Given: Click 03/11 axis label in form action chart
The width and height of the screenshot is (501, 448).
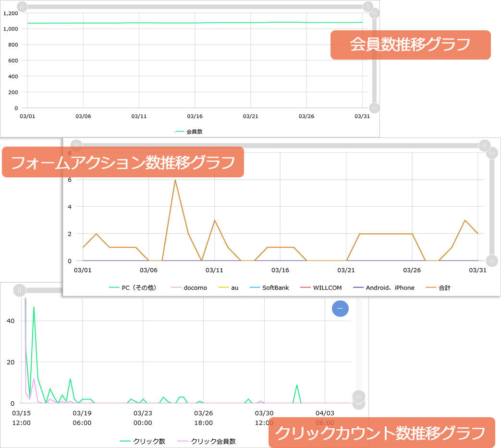Looking at the screenshot, I should point(214,270).
